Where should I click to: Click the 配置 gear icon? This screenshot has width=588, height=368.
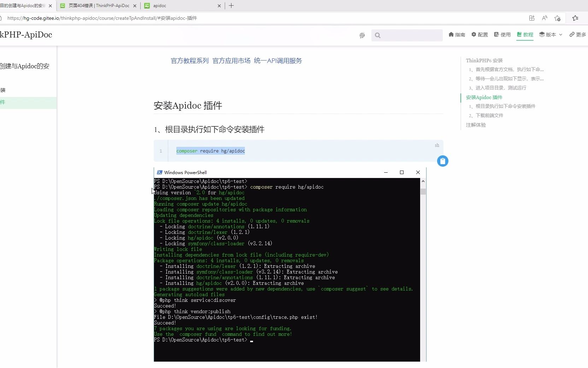pyautogui.click(x=474, y=34)
